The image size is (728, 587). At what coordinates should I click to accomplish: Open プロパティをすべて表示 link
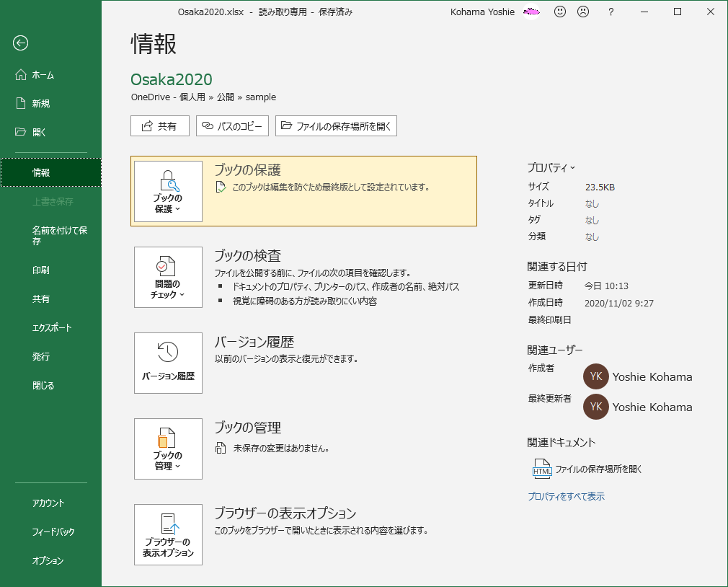(x=567, y=496)
